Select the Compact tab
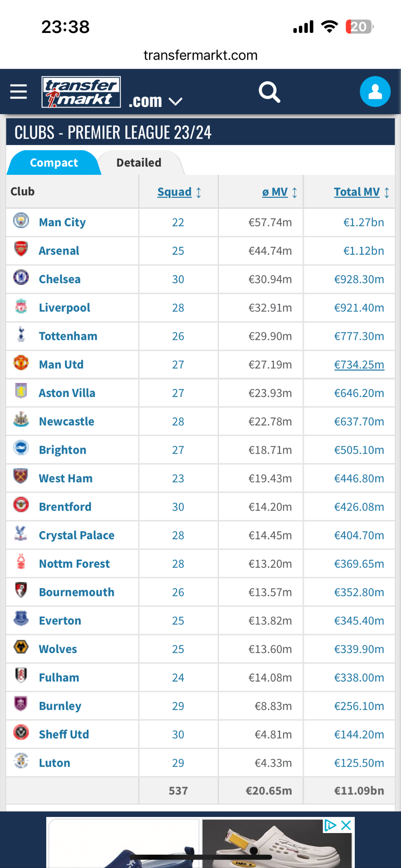The height and width of the screenshot is (868, 401). [x=54, y=163]
